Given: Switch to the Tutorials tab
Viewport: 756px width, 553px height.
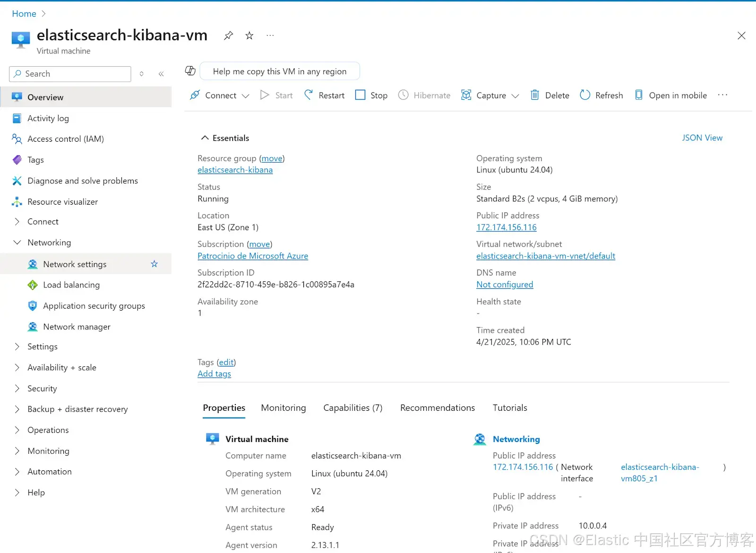Looking at the screenshot, I should pos(510,408).
